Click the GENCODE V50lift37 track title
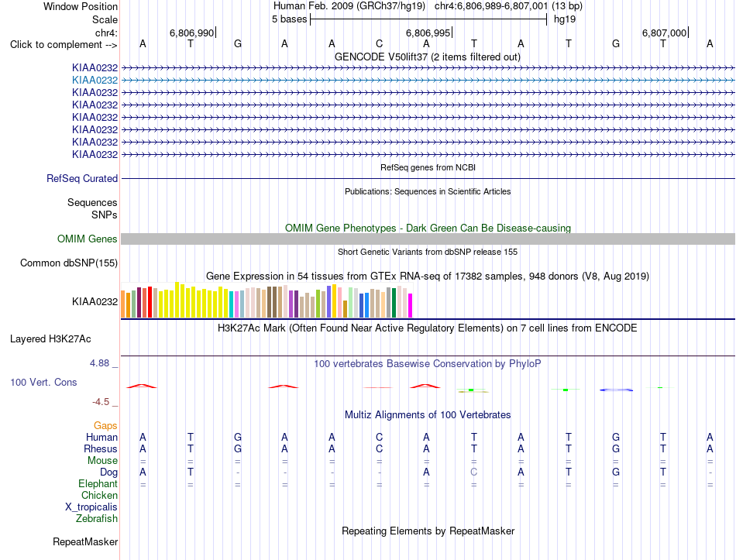 click(x=428, y=57)
